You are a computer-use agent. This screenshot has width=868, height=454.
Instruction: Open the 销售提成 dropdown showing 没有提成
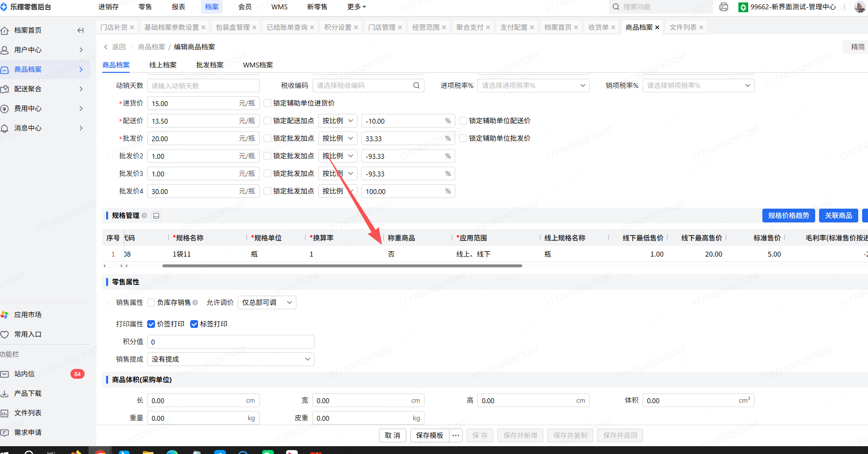point(231,359)
